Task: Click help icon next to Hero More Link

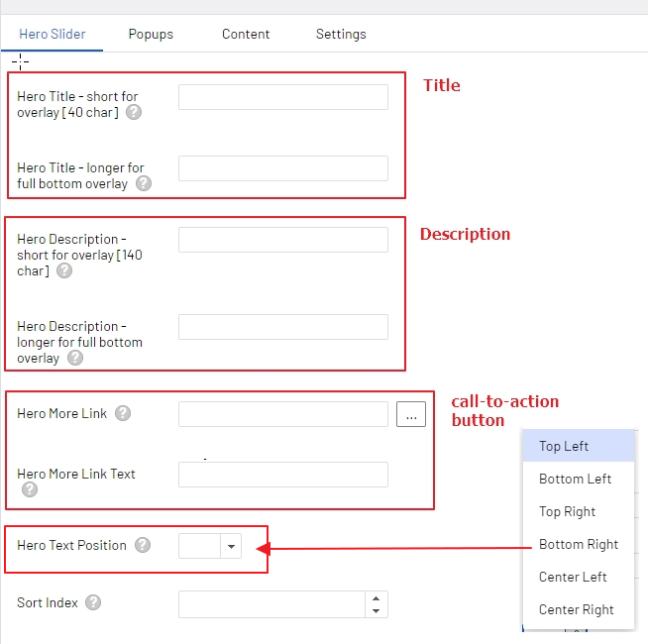Action: (123, 413)
